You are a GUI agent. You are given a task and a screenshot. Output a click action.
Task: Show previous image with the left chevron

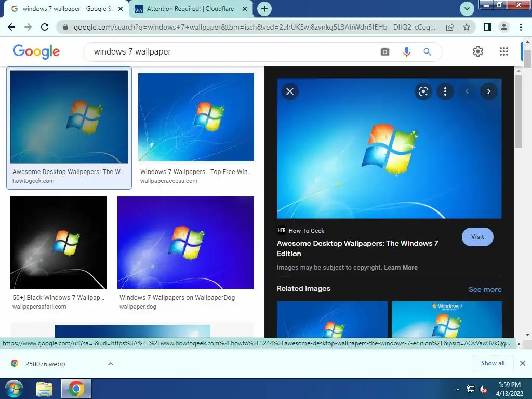(x=467, y=91)
